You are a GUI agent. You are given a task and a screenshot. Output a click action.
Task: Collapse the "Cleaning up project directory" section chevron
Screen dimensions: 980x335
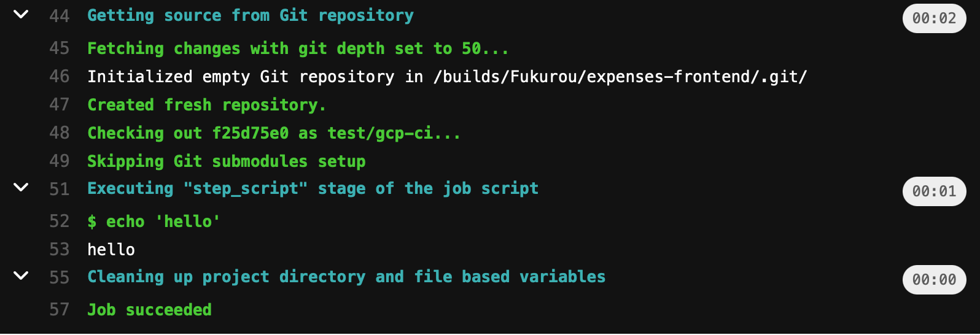[x=21, y=276]
